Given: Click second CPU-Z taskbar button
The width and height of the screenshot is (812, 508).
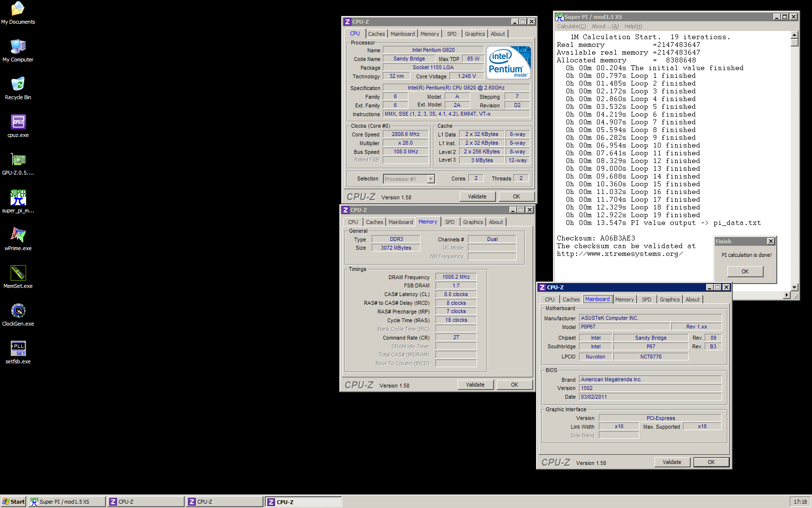Looking at the screenshot, I should 224,502.
